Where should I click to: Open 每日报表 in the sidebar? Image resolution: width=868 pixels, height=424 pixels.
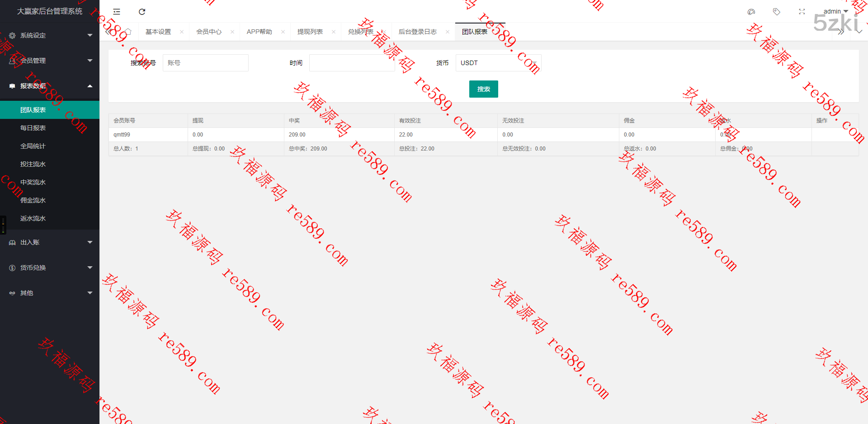pyautogui.click(x=33, y=128)
